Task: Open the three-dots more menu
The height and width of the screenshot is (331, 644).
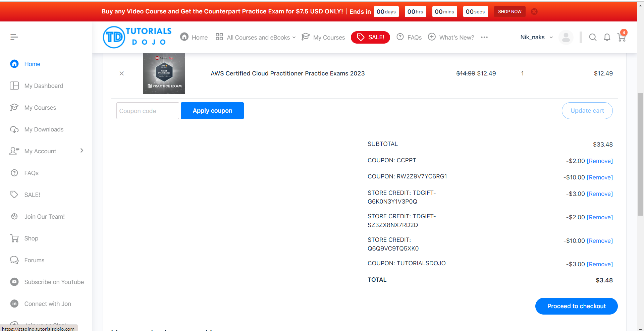Action: [484, 37]
